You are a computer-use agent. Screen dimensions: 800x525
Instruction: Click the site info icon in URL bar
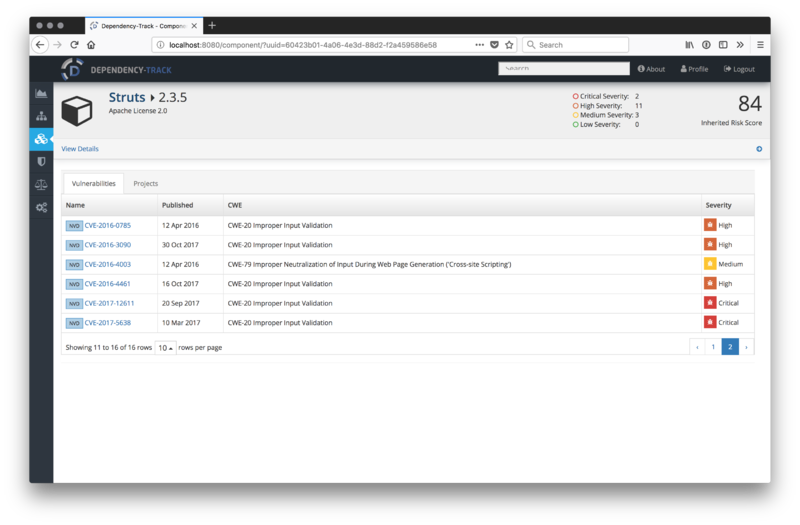160,45
